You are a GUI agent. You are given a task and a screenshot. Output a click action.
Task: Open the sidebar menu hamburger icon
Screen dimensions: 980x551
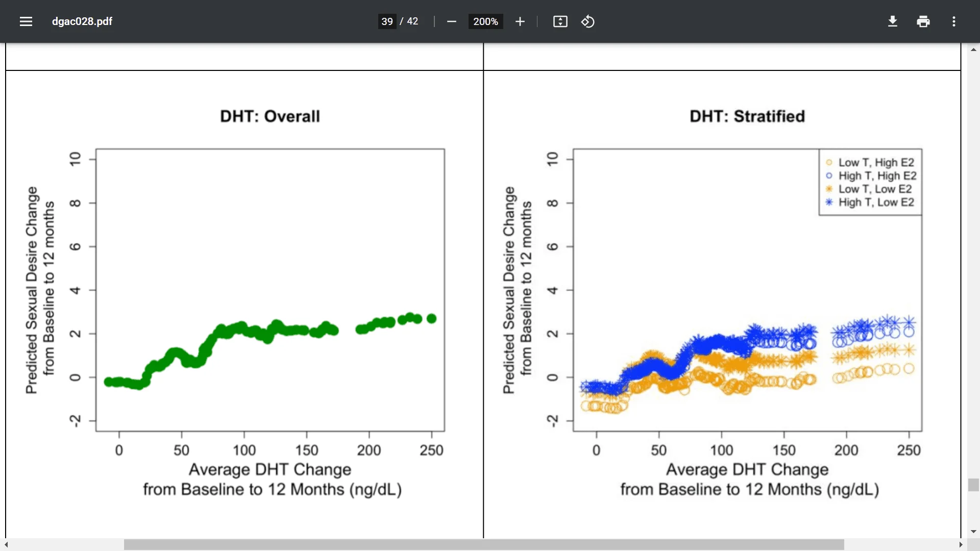point(26,21)
